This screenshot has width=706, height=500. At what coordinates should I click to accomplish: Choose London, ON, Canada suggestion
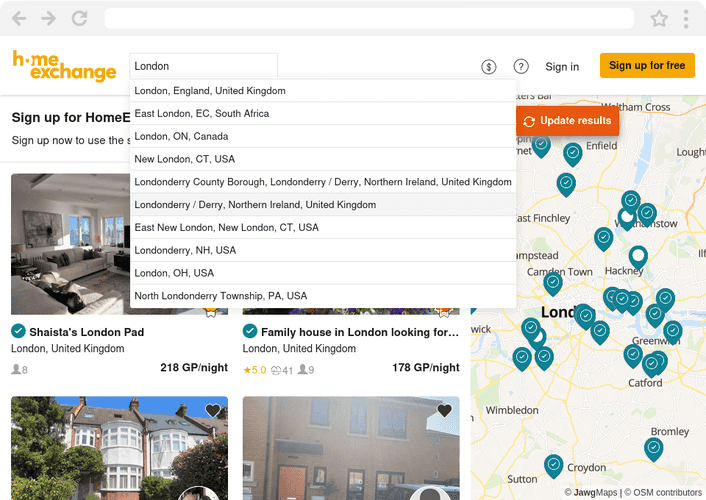[323, 136]
